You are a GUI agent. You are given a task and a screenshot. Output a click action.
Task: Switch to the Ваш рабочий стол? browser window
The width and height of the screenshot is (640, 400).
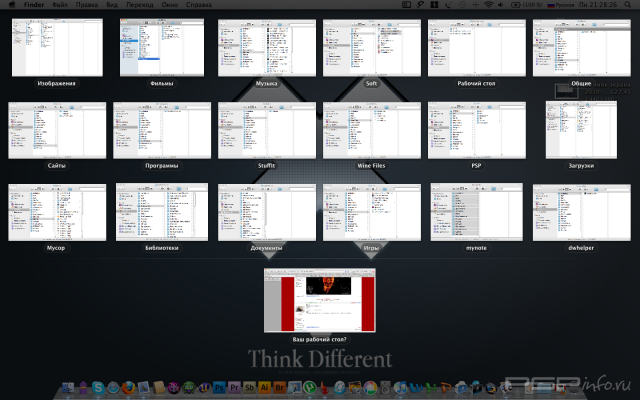pos(318,300)
